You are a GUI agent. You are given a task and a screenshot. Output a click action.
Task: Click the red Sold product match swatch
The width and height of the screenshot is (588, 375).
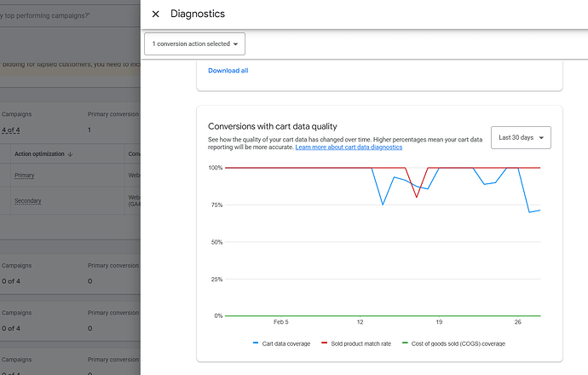[x=324, y=343]
